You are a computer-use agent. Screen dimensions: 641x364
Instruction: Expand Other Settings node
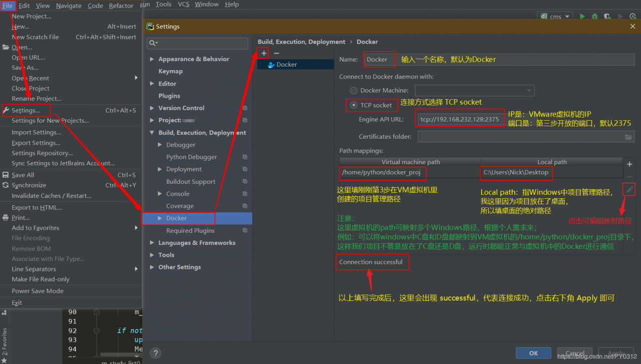tap(152, 267)
